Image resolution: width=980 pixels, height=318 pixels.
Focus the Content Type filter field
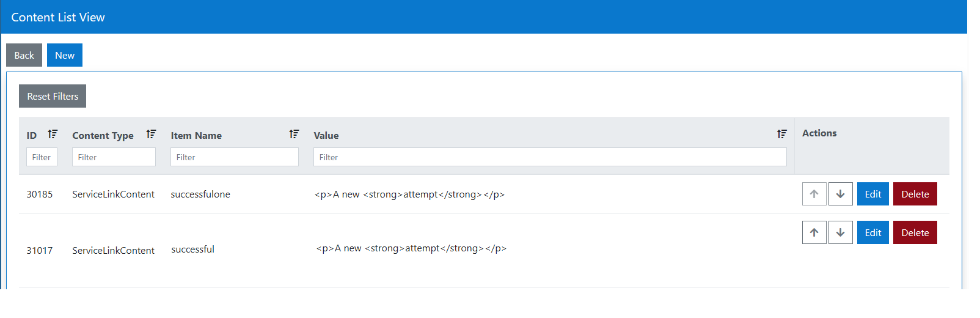pos(114,157)
